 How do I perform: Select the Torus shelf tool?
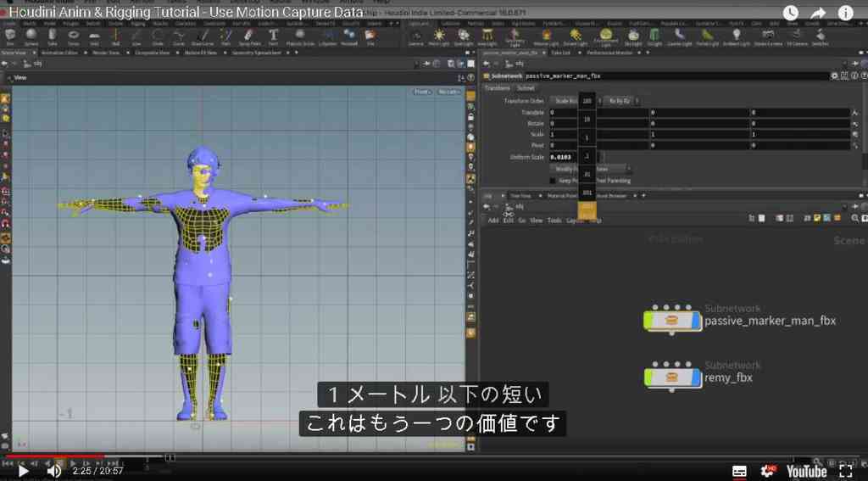(x=73, y=37)
